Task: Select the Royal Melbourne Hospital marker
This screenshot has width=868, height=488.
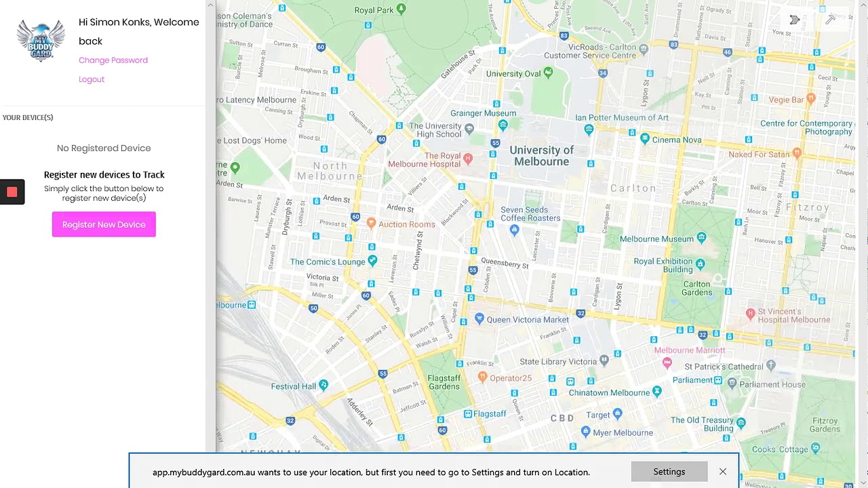Action: [467, 159]
